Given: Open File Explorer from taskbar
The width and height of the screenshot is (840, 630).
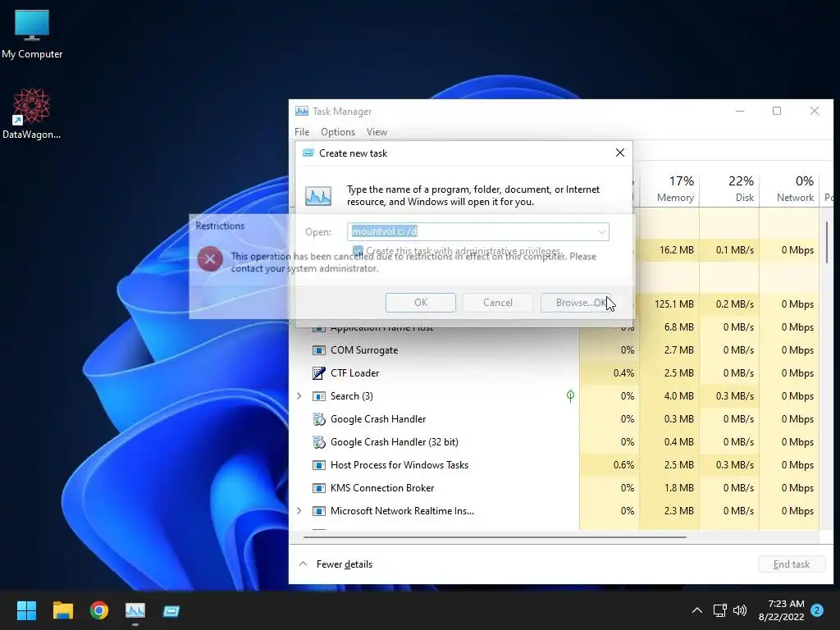Looking at the screenshot, I should coord(62,610).
